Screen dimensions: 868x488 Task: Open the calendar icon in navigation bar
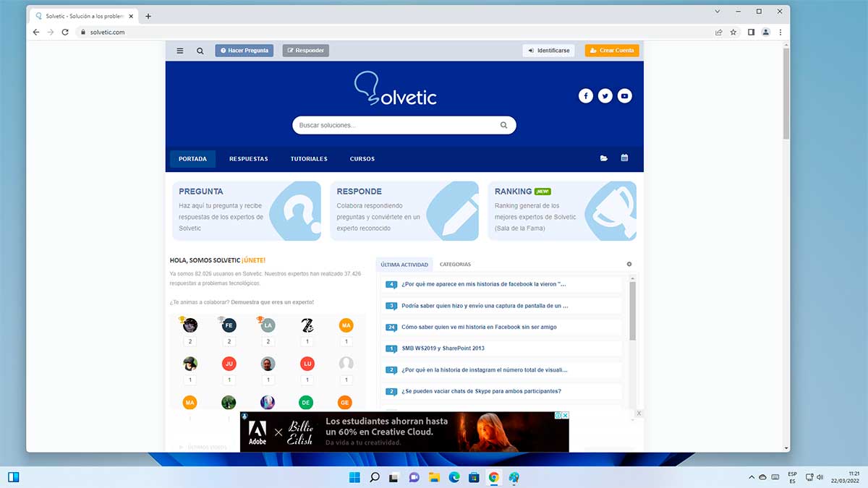[624, 158]
